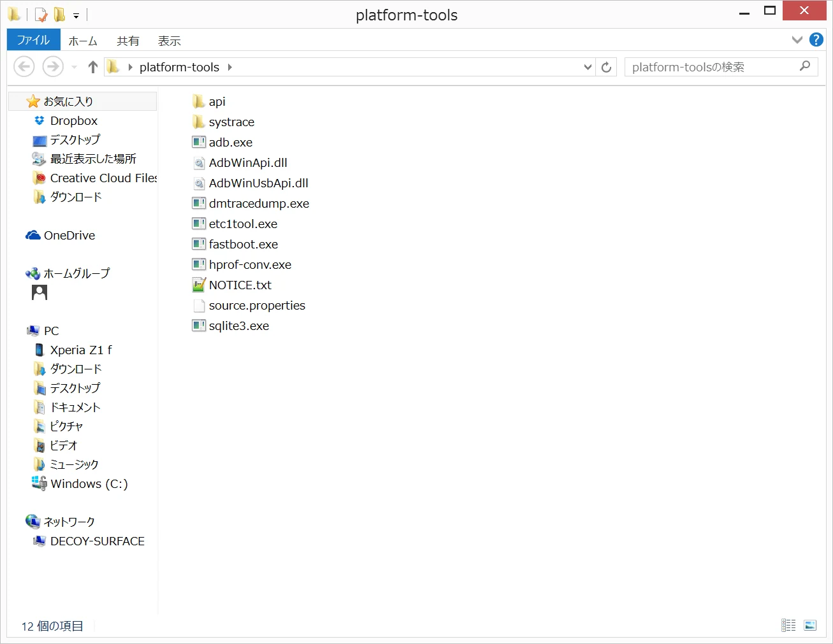Open the address bar history dropdown

[588, 67]
